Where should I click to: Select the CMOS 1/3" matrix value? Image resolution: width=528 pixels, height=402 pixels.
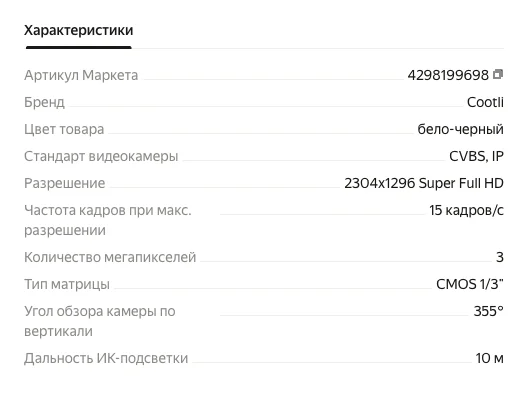click(470, 284)
